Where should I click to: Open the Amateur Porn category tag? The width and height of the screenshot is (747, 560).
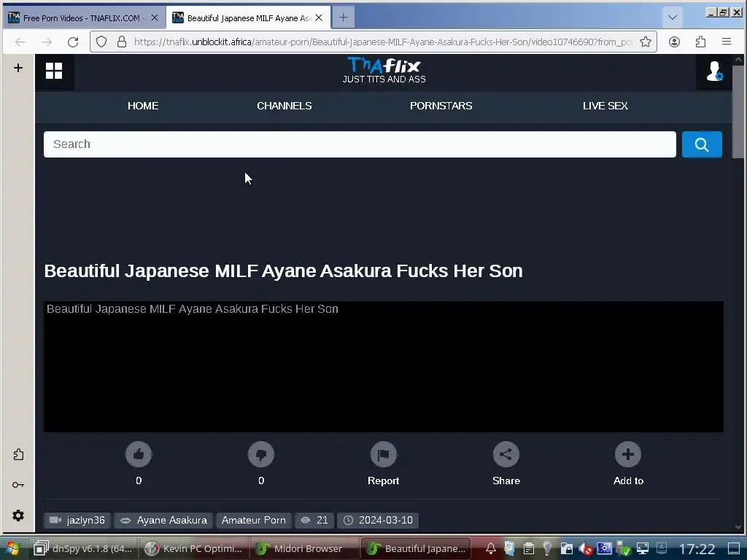pos(253,520)
